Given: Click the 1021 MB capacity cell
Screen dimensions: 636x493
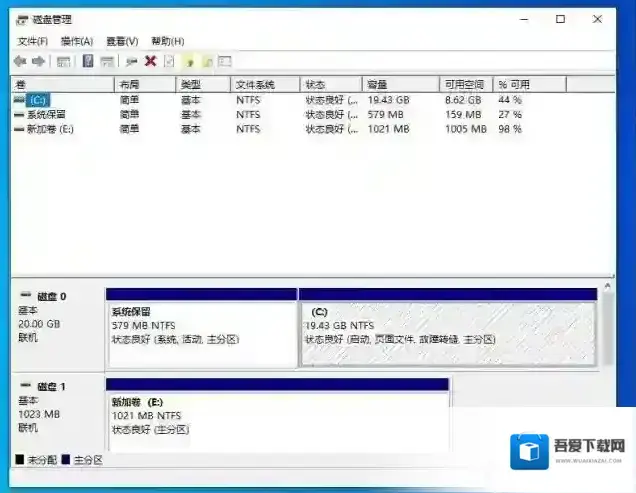Looking at the screenshot, I should (x=389, y=129).
